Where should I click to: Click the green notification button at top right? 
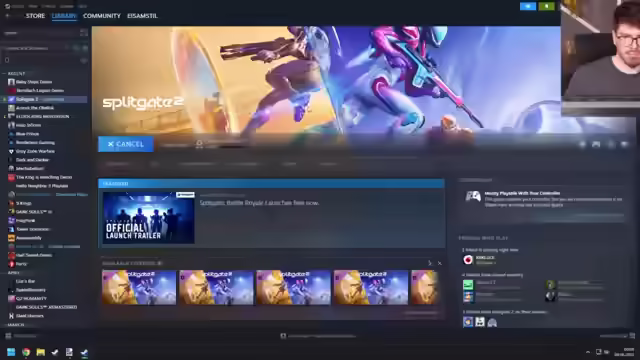pos(547,6)
